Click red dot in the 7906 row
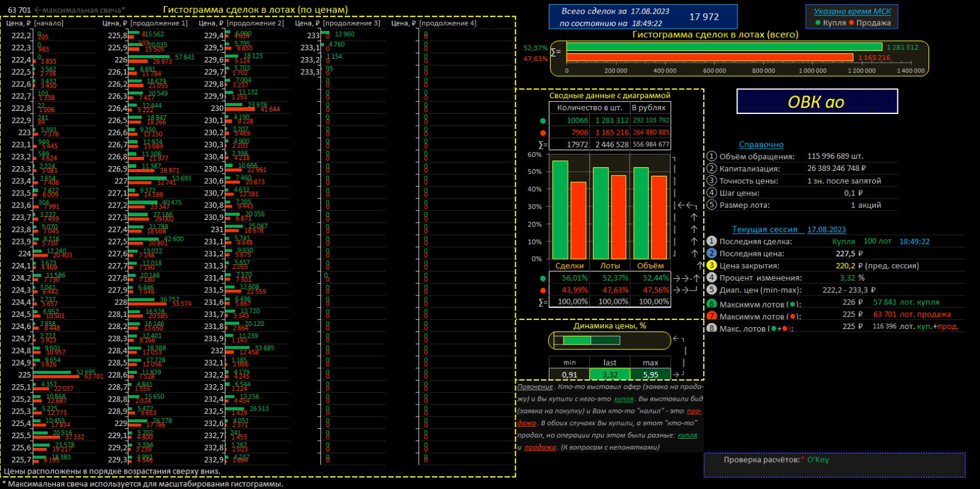The height and width of the screenshot is (489, 980). (543, 133)
